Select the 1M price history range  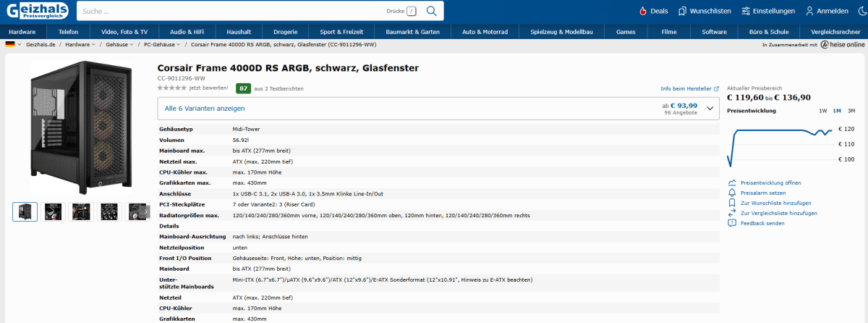tap(837, 111)
